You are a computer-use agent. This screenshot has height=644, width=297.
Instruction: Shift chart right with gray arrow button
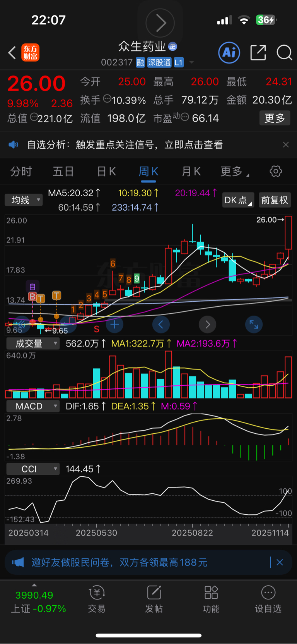[x=208, y=325]
